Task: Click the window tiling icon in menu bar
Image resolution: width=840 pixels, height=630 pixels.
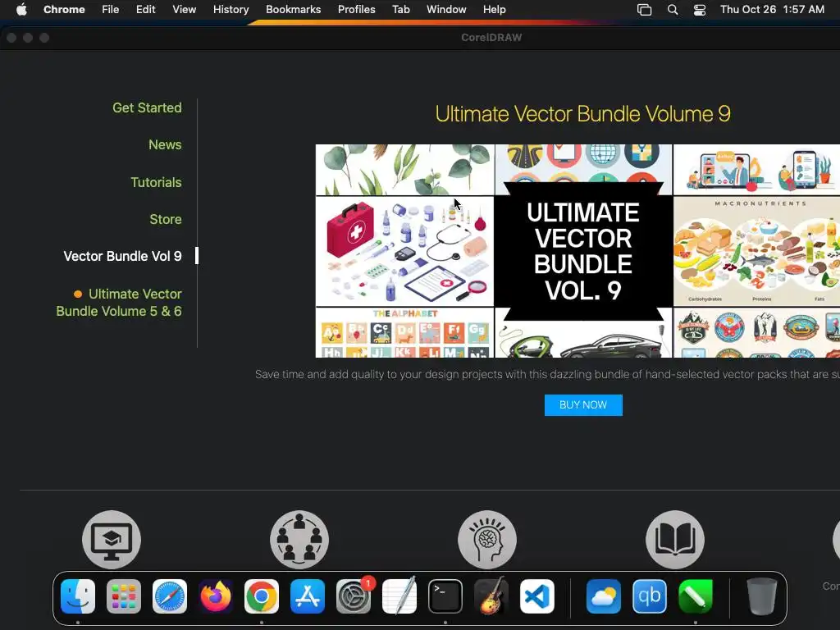Action: (645, 10)
